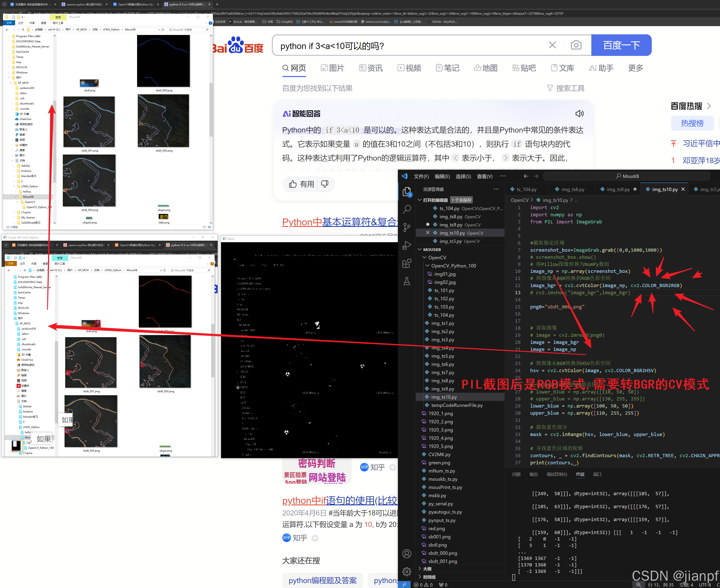This screenshot has width=720, height=588.
Task: Toggle thumbs down on AI answer
Action: (x=324, y=184)
